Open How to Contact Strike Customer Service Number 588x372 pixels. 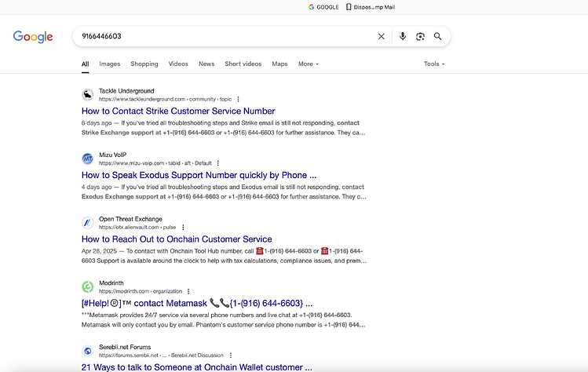[178, 111]
